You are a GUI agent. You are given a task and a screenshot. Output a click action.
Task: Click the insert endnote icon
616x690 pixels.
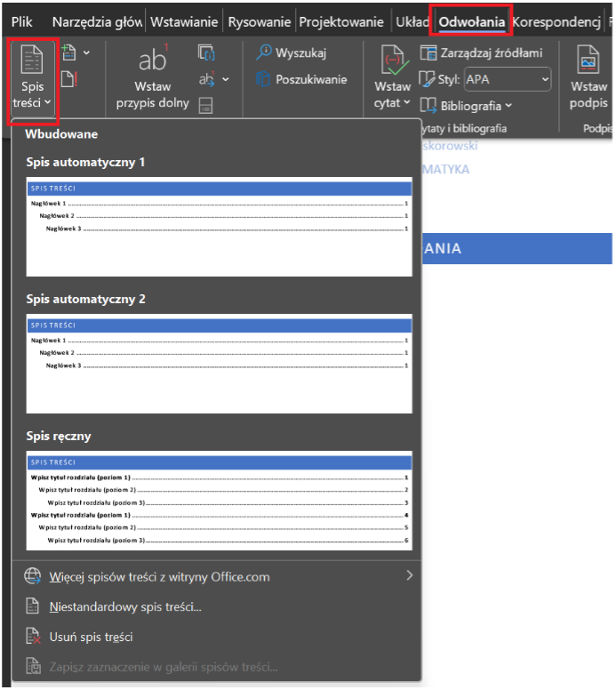coord(206,53)
